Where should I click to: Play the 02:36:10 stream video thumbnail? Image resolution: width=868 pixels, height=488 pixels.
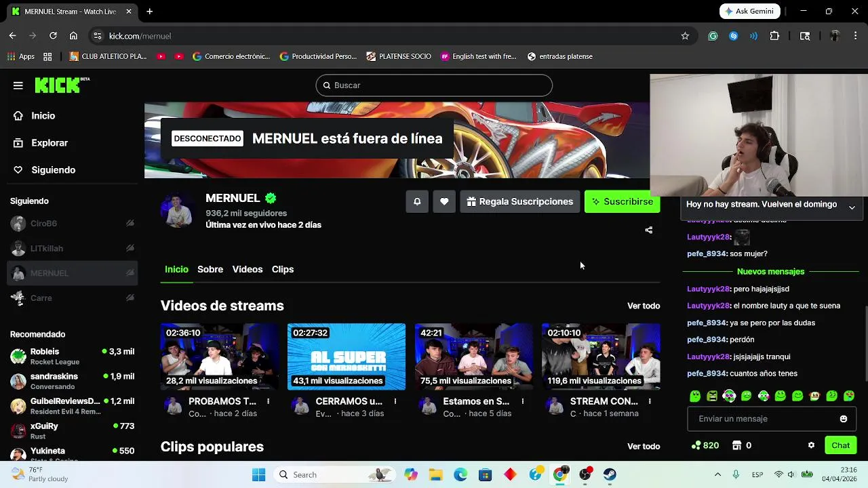220,357
